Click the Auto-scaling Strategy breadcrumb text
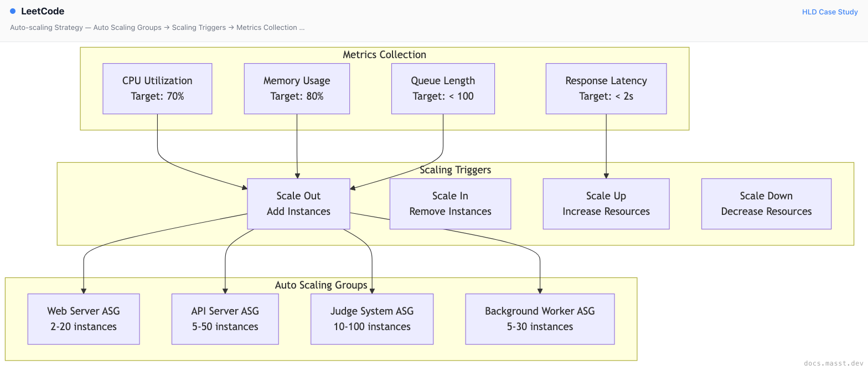This screenshot has width=868, height=370. click(46, 27)
